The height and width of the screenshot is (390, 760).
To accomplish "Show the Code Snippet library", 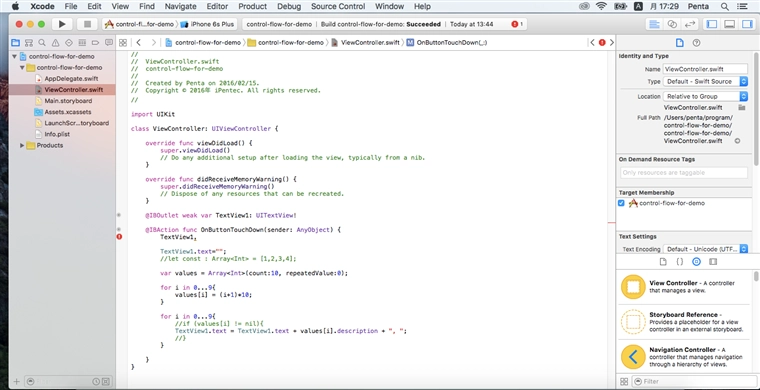I will tap(680, 262).
